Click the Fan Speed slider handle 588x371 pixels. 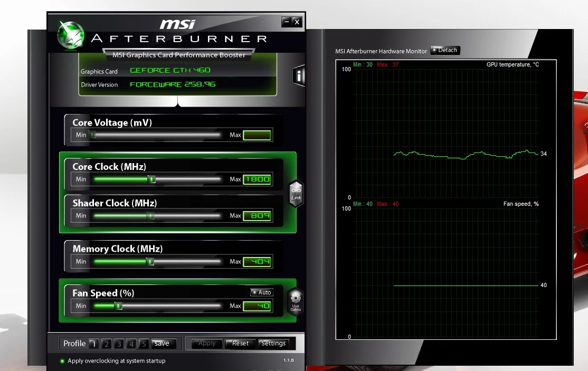(119, 306)
